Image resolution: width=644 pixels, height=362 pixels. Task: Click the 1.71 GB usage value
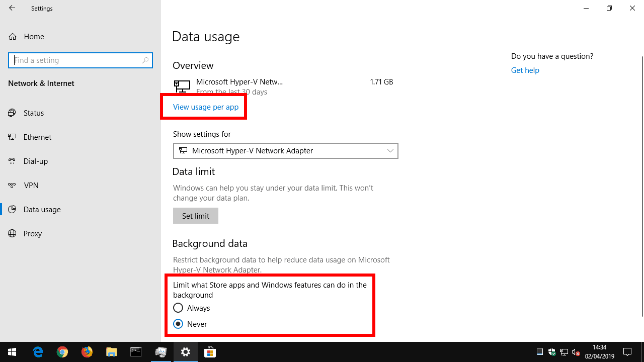tap(381, 81)
